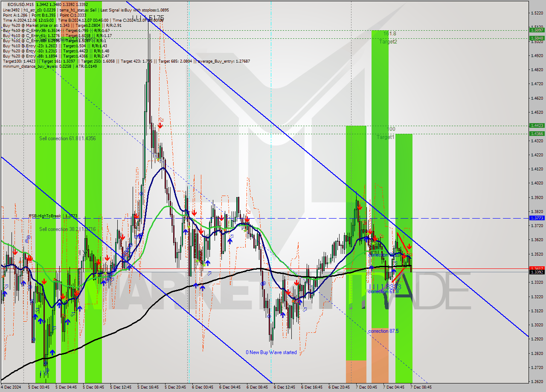546x392 pixels.
Task: Click the 1.3020 price axis value
Action: 537,325
